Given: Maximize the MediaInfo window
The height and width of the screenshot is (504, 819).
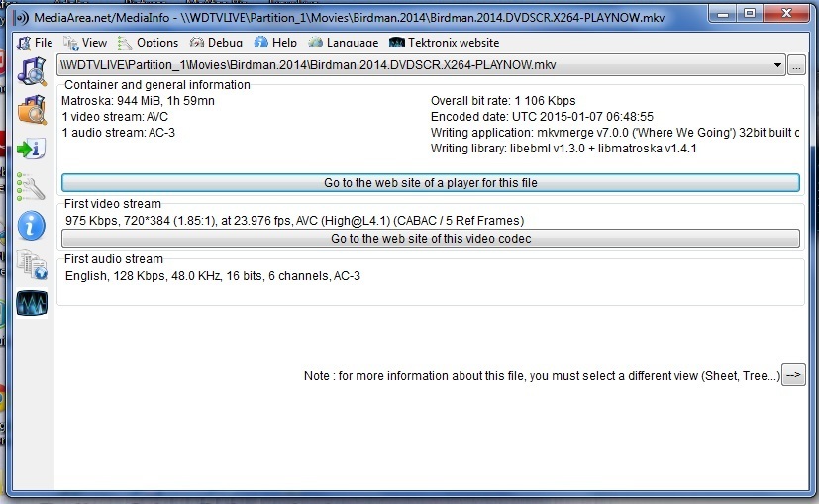Looking at the screenshot, I should [750, 14].
